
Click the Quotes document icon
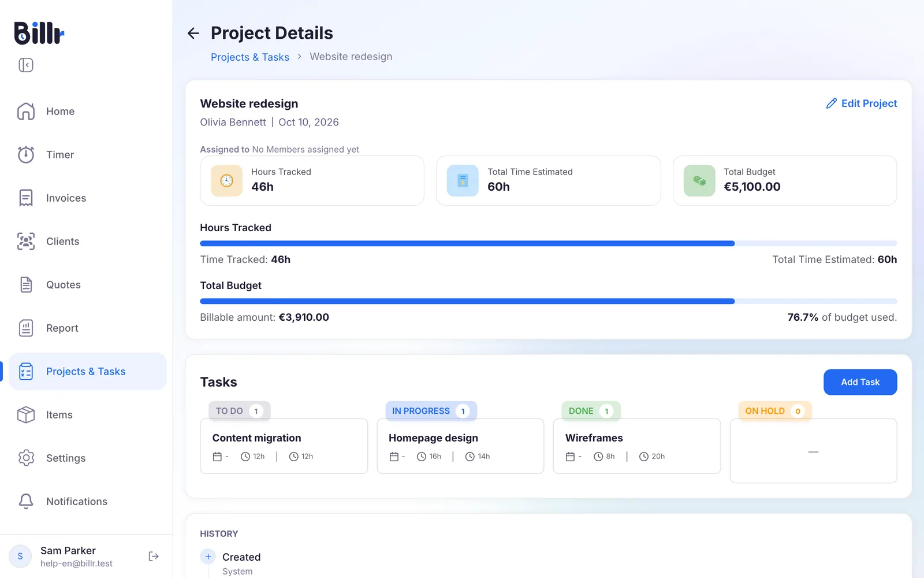[26, 284]
